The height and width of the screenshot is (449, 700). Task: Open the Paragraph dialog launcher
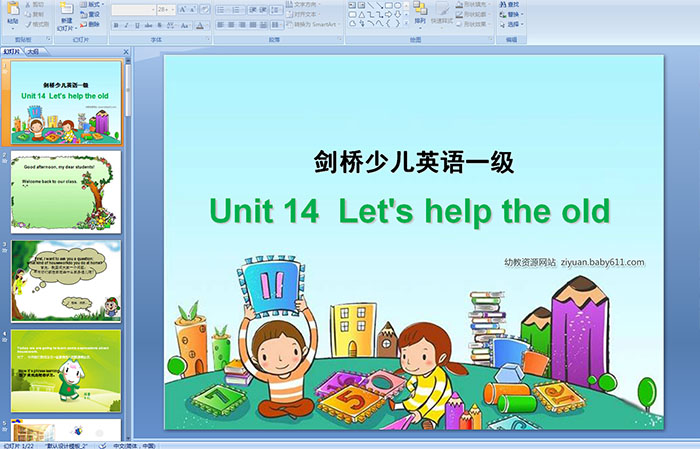click(340, 40)
